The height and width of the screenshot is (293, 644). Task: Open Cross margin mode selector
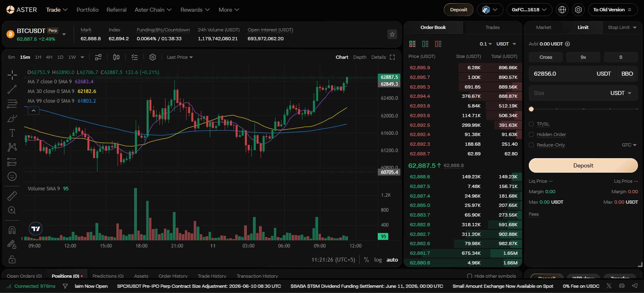point(546,57)
